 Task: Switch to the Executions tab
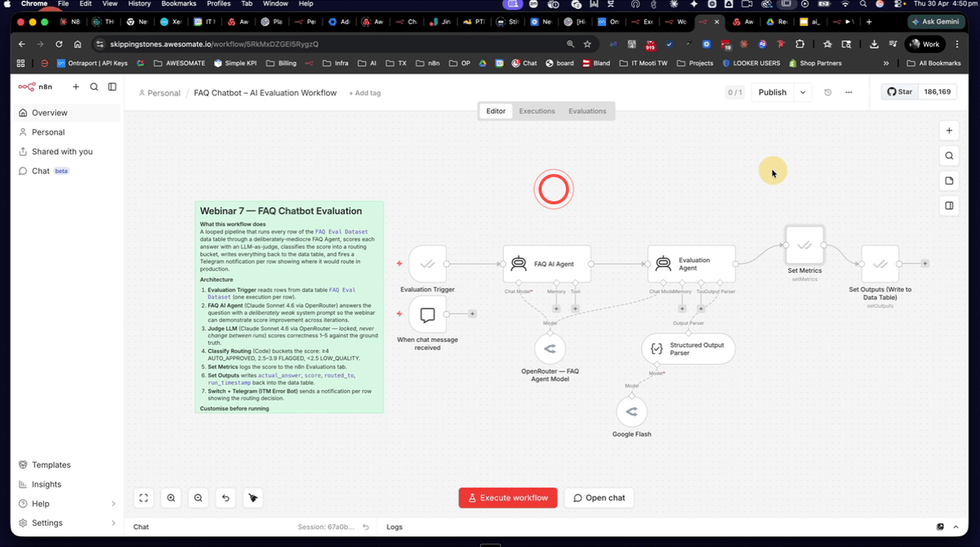(537, 111)
